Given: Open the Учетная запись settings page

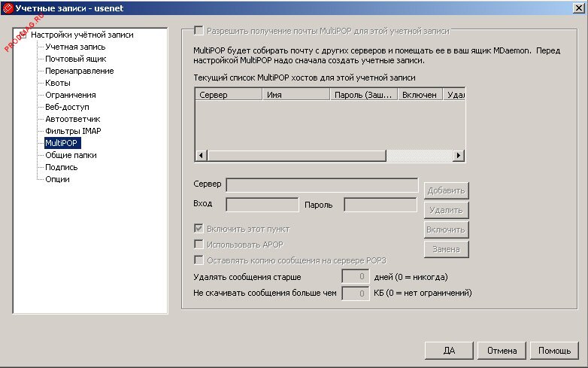Looking at the screenshot, I should (70, 47).
